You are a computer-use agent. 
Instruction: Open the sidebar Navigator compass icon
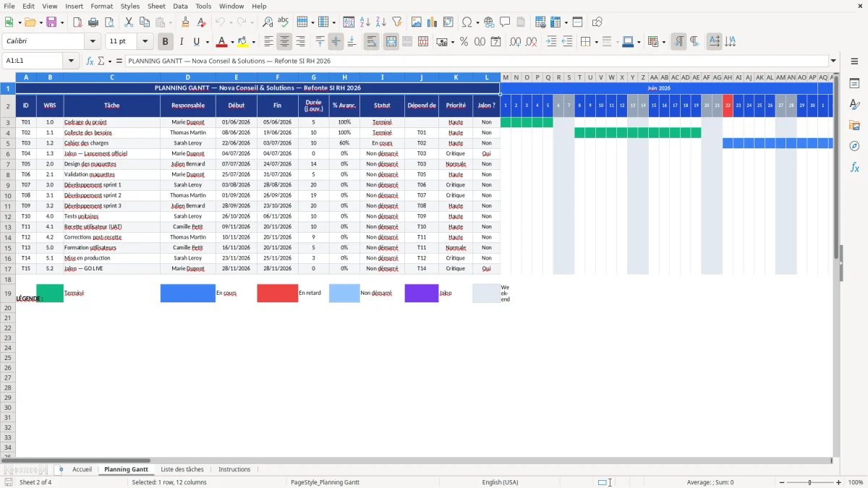coord(854,146)
